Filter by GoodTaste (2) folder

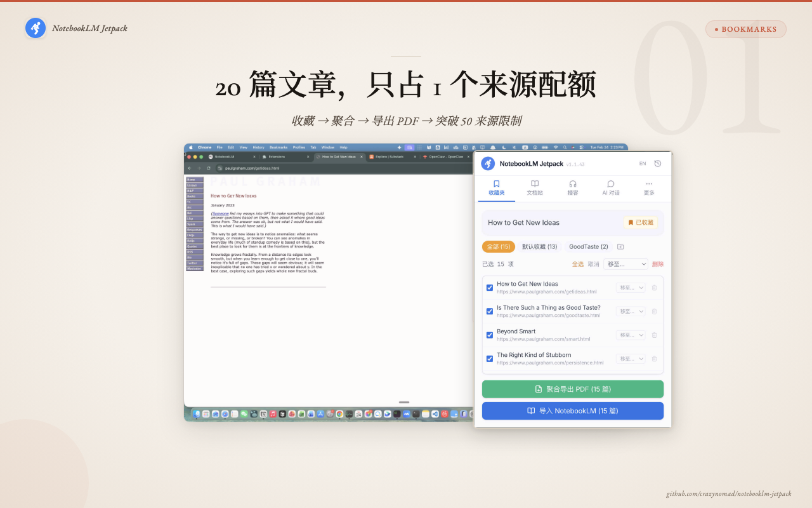point(589,246)
